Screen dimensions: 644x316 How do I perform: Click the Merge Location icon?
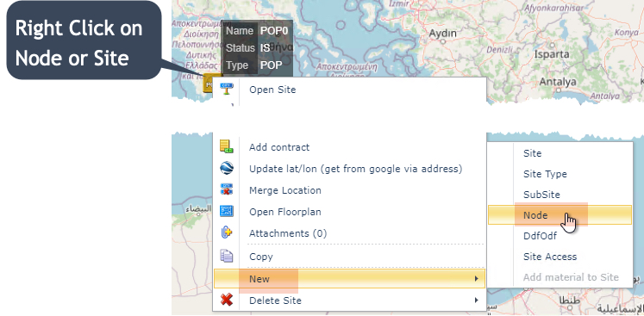click(227, 190)
